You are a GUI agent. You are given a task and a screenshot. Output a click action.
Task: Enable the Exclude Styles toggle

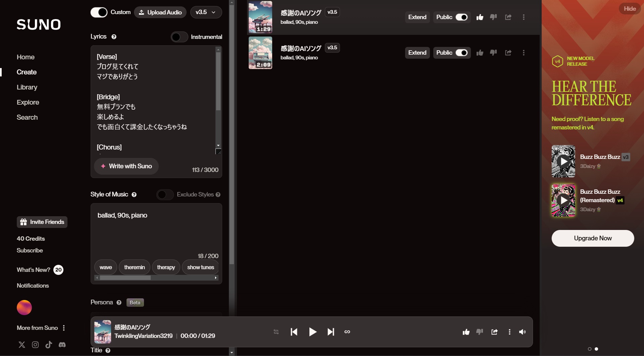coord(165,195)
